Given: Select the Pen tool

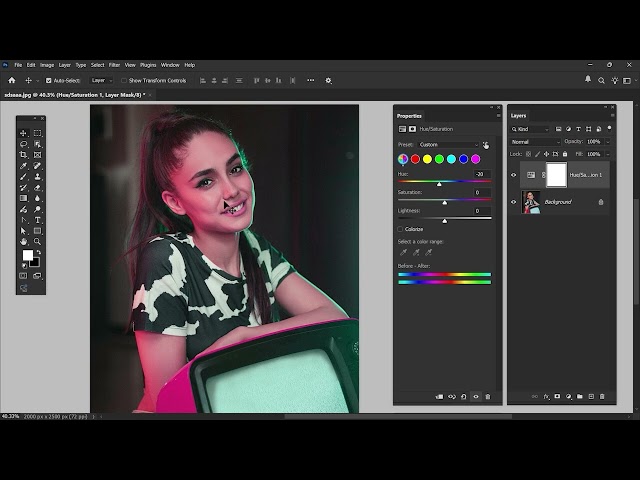Looking at the screenshot, I should (x=23, y=220).
